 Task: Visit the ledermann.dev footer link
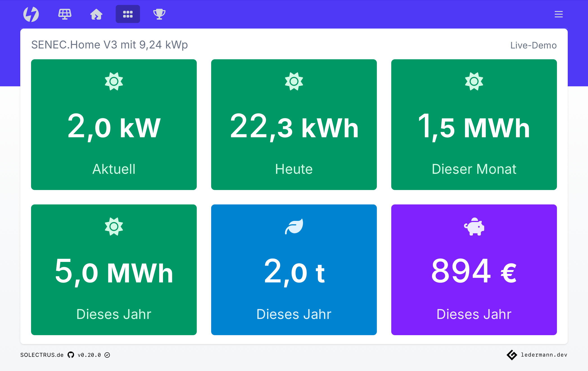544,355
